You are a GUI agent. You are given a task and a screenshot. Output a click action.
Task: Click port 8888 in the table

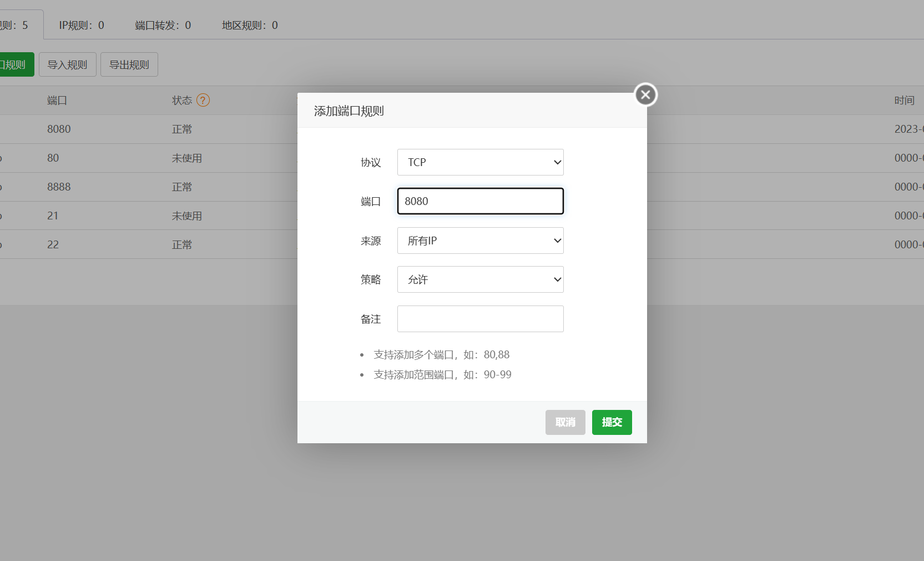coord(59,187)
